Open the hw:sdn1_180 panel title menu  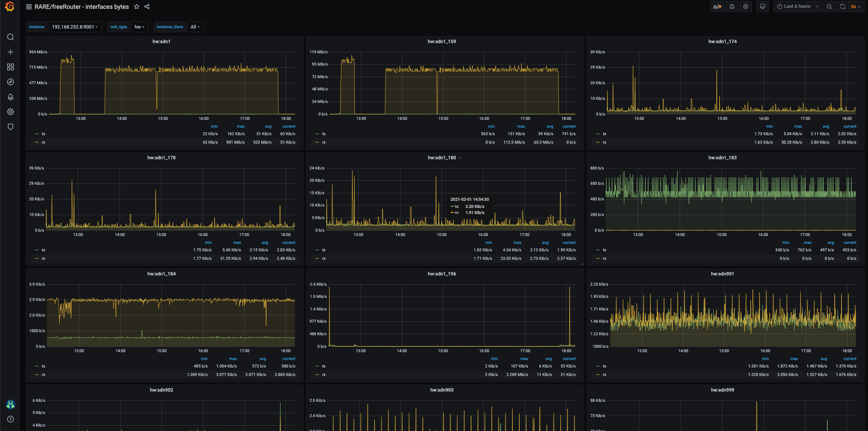click(442, 158)
